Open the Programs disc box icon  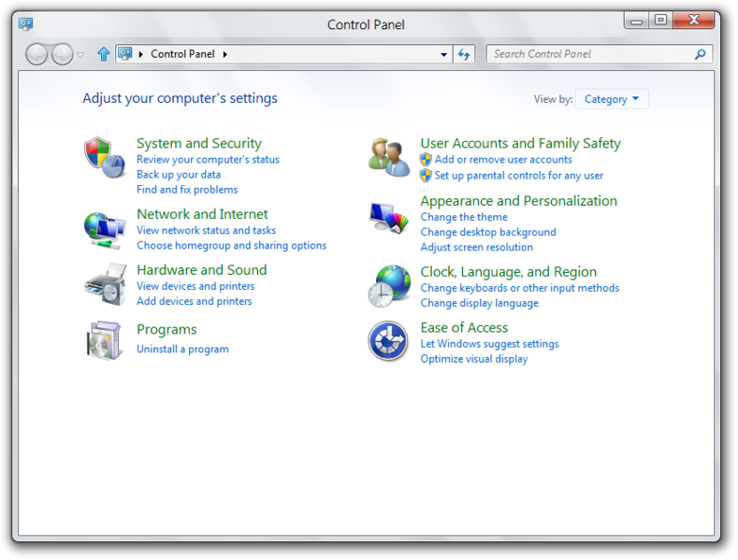coord(105,340)
